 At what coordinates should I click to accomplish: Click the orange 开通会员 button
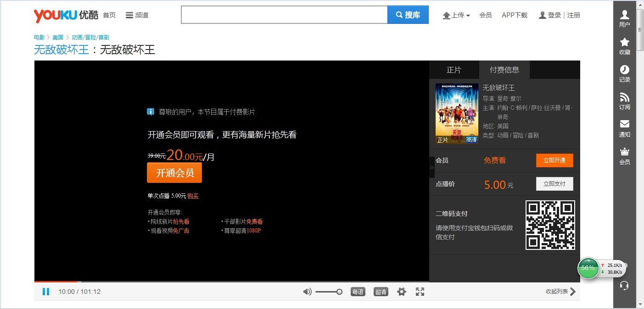174,173
